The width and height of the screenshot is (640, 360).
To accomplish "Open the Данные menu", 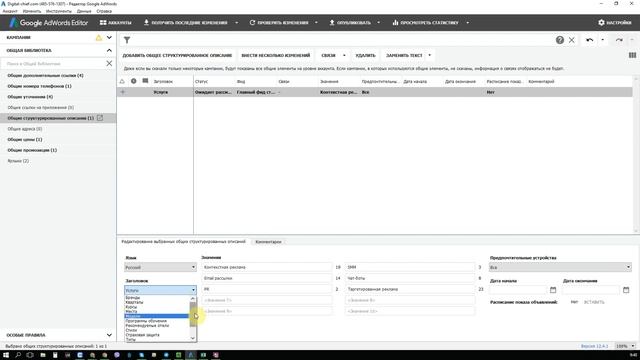I will [84, 11].
